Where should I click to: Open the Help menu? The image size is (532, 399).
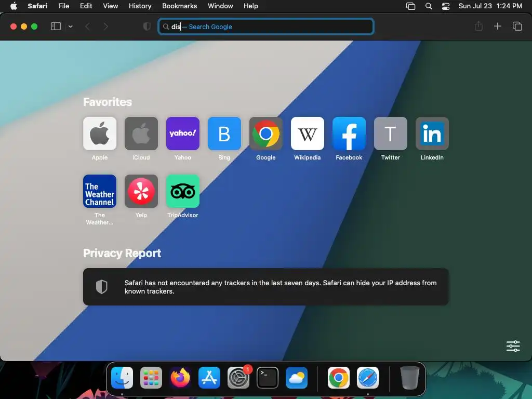point(251,6)
